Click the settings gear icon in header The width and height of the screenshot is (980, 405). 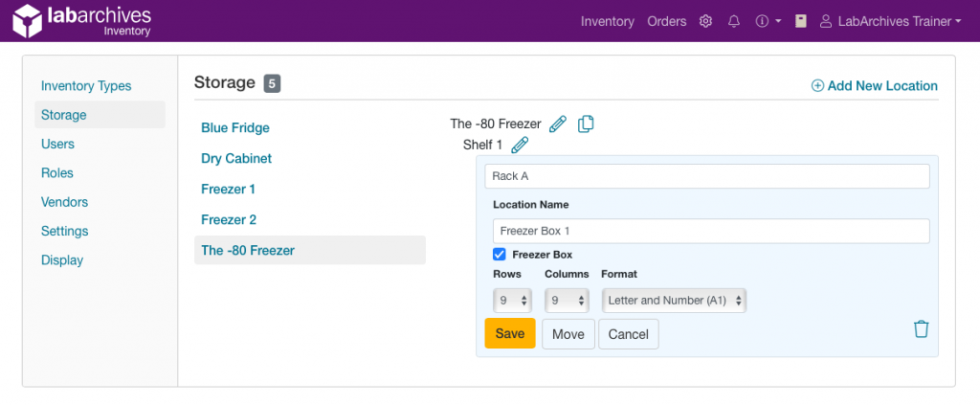pyautogui.click(x=706, y=21)
